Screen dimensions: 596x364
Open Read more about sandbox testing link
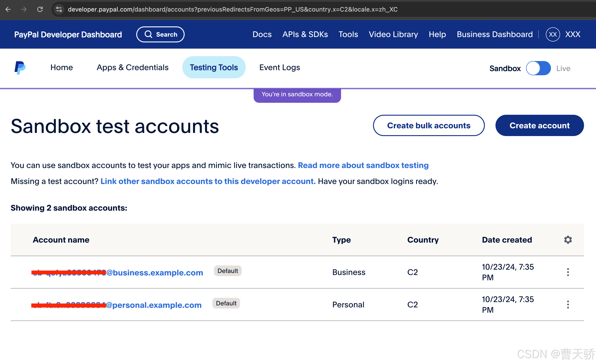point(363,165)
